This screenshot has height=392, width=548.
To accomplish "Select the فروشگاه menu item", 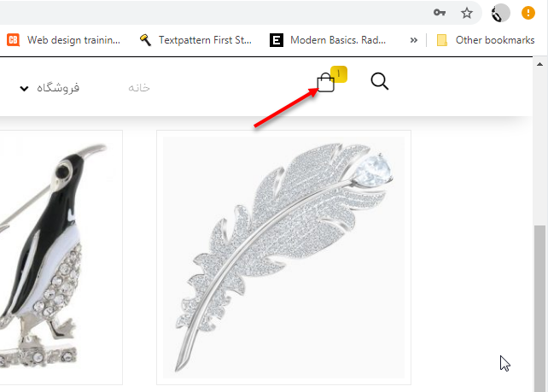I will (58, 87).
